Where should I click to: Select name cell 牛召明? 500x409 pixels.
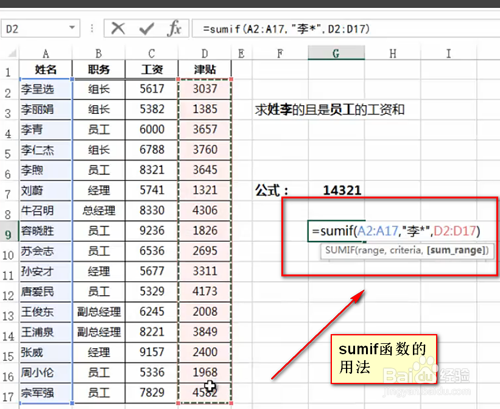click(x=46, y=211)
